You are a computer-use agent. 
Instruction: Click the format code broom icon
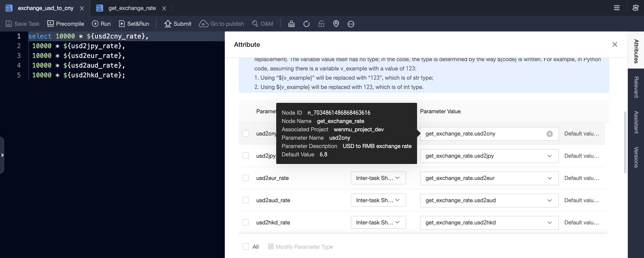(291, 24)
